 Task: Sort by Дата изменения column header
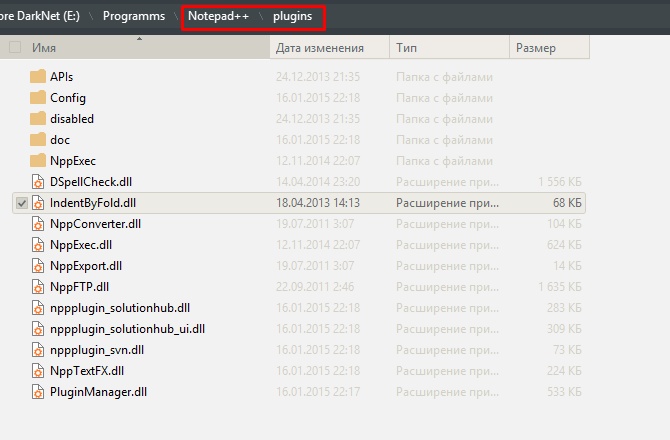330,47
